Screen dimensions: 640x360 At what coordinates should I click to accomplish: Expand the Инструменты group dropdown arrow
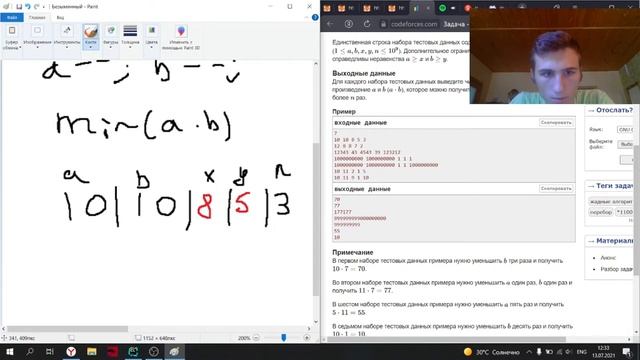click(x=67, y=47)
